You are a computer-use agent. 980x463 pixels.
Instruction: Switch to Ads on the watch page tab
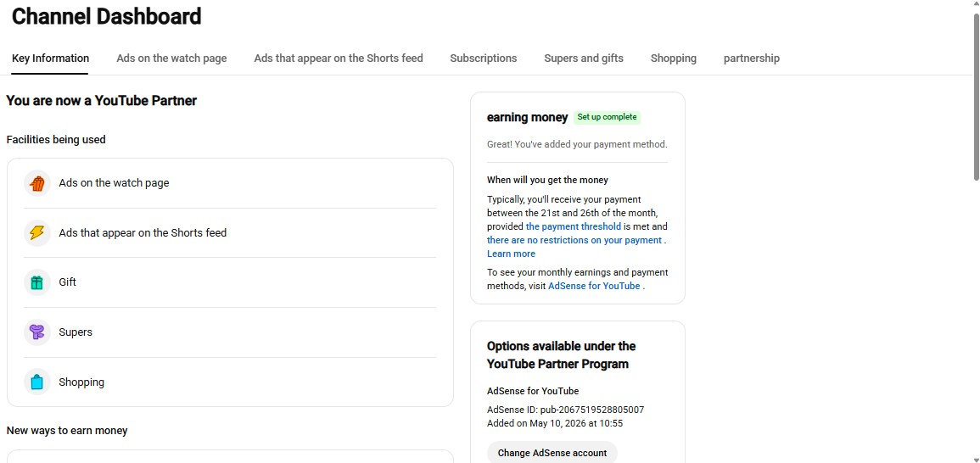tap(171, 59)
